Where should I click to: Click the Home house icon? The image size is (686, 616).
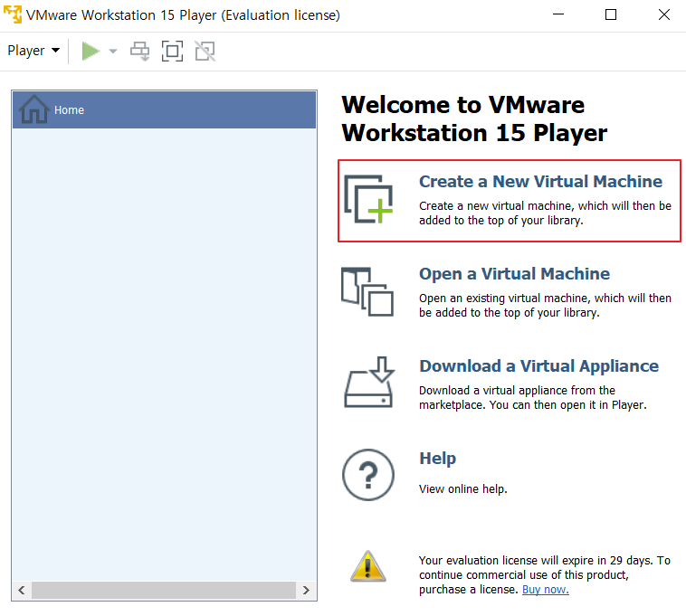pyautogui.click(x=33, y=109)
